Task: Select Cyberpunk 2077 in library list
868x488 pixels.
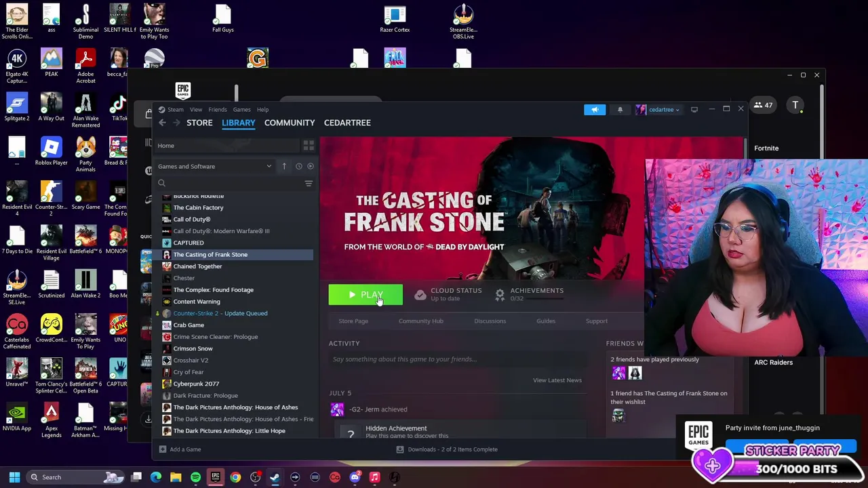Action: [196, 384]
